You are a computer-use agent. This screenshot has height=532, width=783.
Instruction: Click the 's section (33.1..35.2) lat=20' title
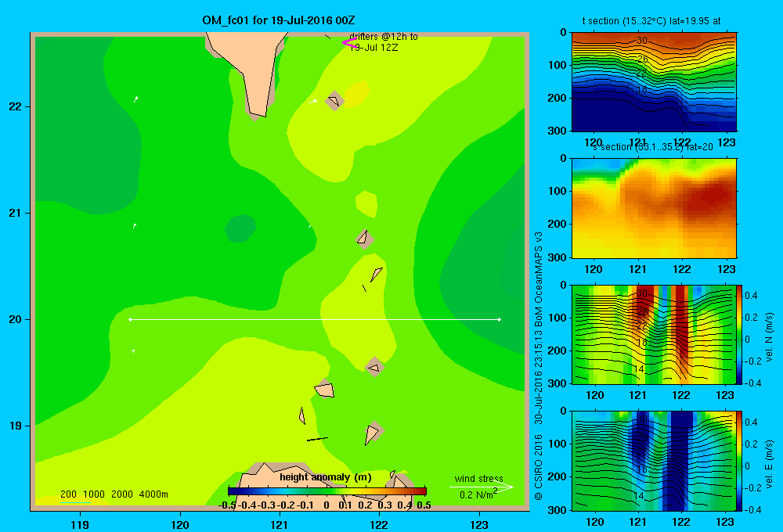click(653, 147)
